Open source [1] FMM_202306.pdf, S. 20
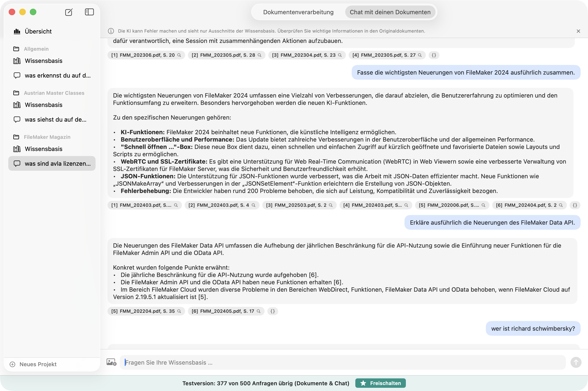The width and height of the screenshot is (588, 391). (146, 55)
